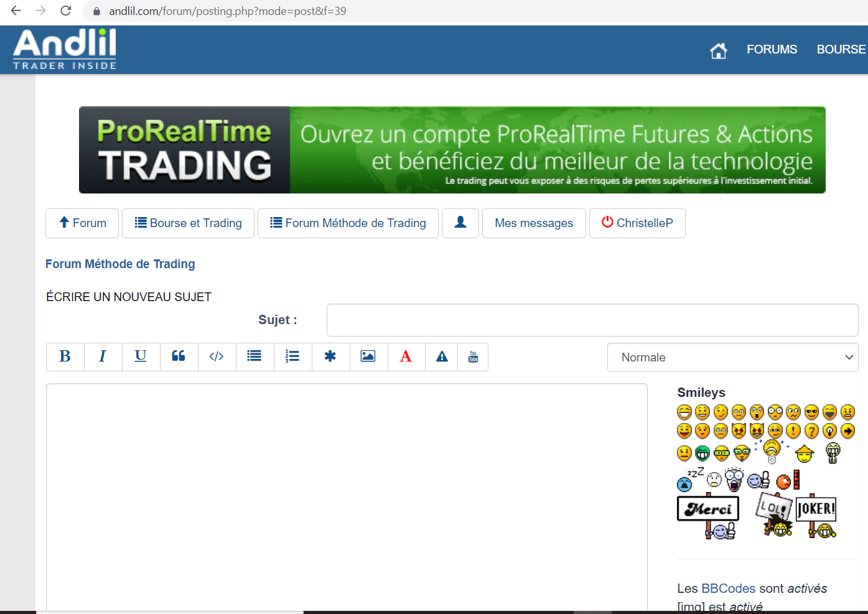Insert the winking smiley
This screenshot has width=868, height=614.
[721, 412]
